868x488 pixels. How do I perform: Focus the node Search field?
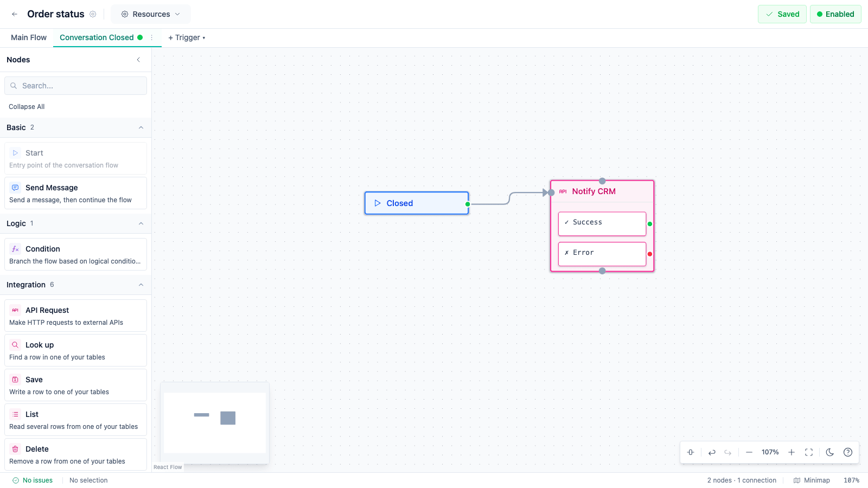pyautogui.click(x=75, y=86)
